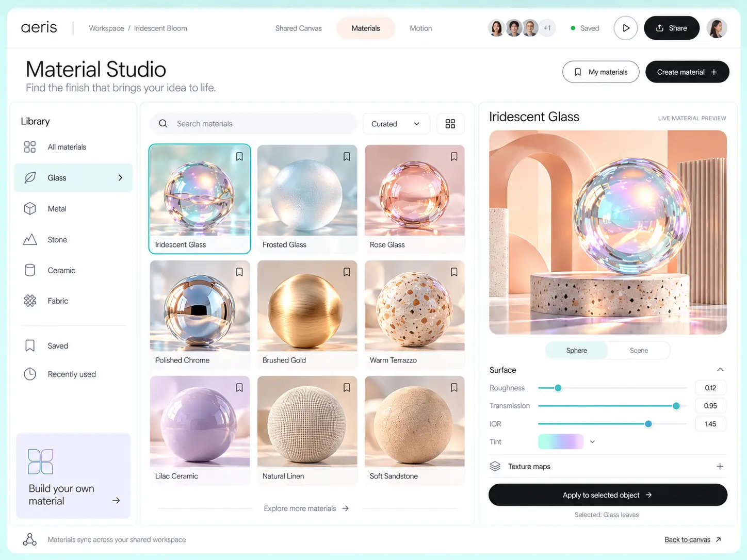Click the Texture maps layers icon
The height and width of the screenshot is (560, 747).
[495, 466]
